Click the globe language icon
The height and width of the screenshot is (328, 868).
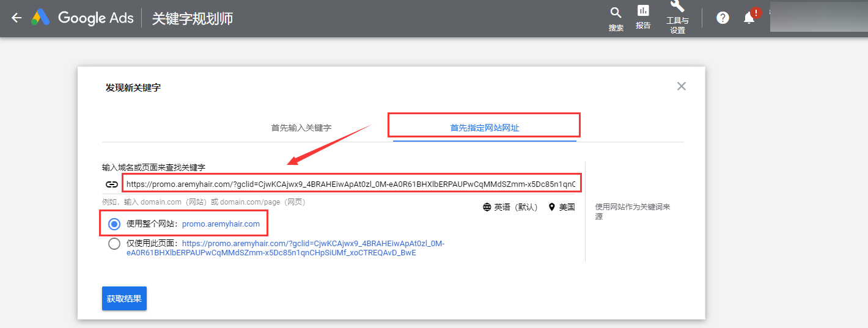pyautogui.click(x=487, y=207)
